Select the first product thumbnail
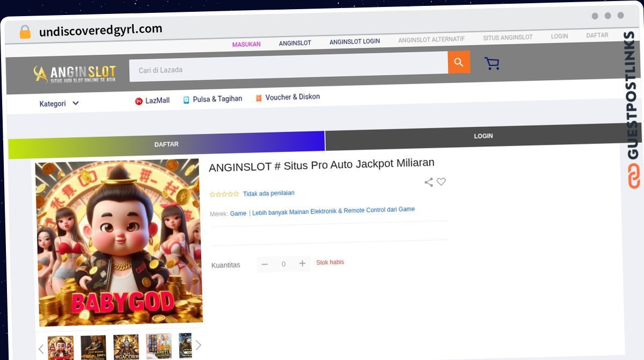Image resolution: width=644 pixels, height=360 pixels. (61, 348)
